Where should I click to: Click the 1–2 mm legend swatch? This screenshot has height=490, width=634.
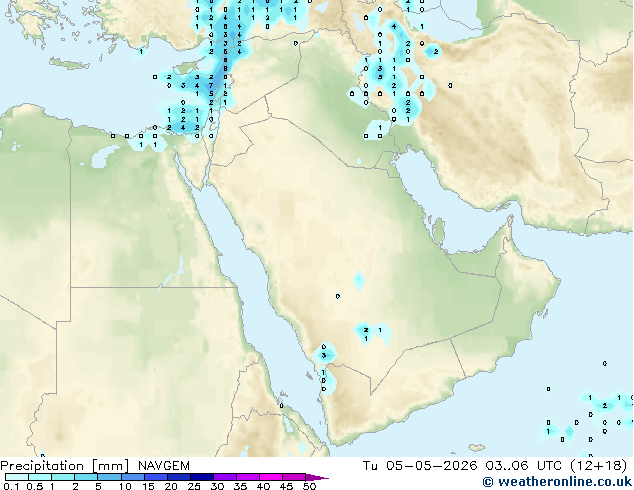pyautogui.click(x=63, y=477)
